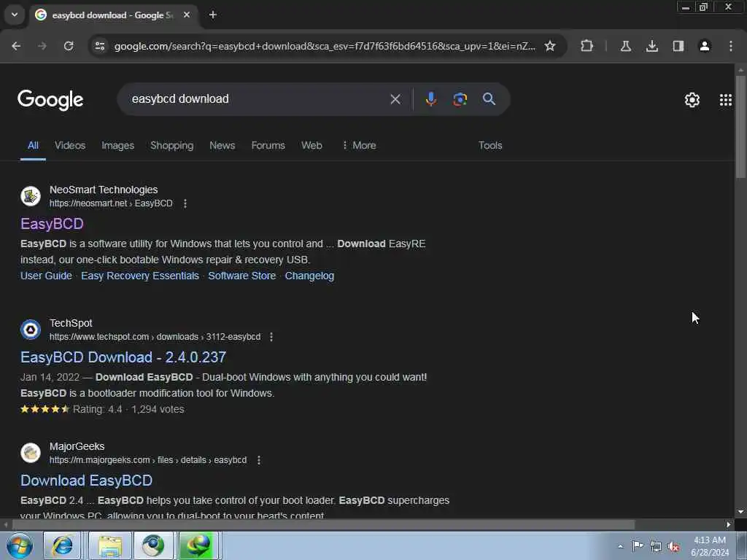Screen dimensions: 747x560
Task: Open Windows Explorer folder on taskbar
Action: pos(110,545)
